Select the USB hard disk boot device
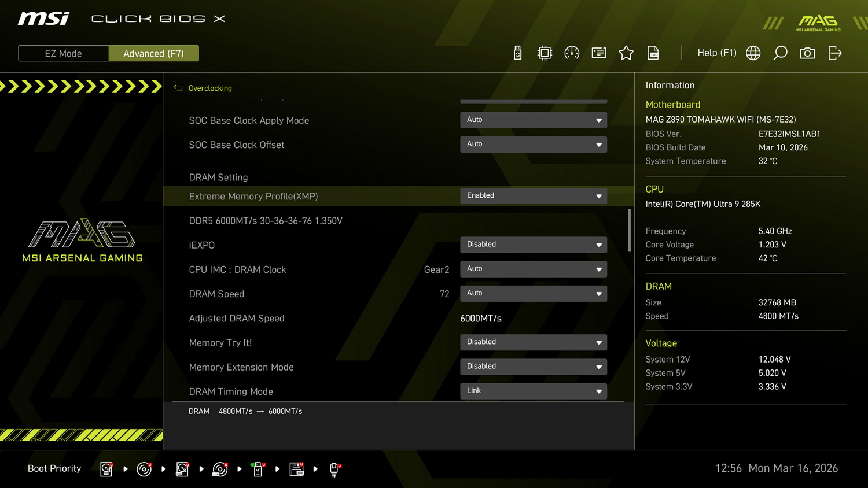Image resolution: width=868 pixels, height=488 pixels. [182, 469]
